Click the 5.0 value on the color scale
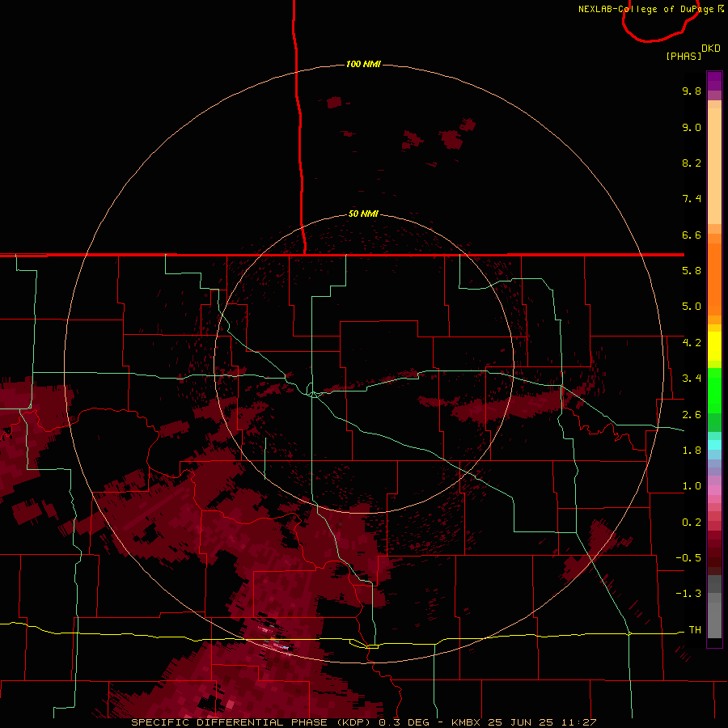 point(692,307)
